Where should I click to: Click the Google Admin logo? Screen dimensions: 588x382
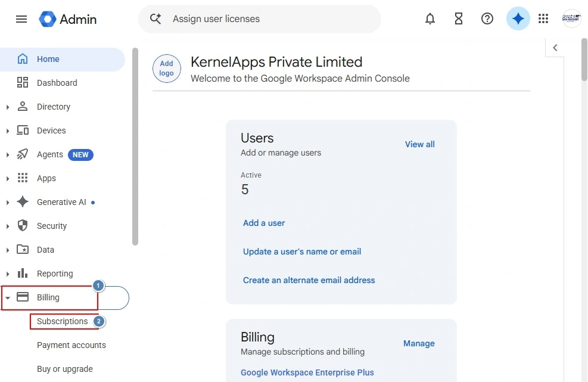[x=67, y=19]
